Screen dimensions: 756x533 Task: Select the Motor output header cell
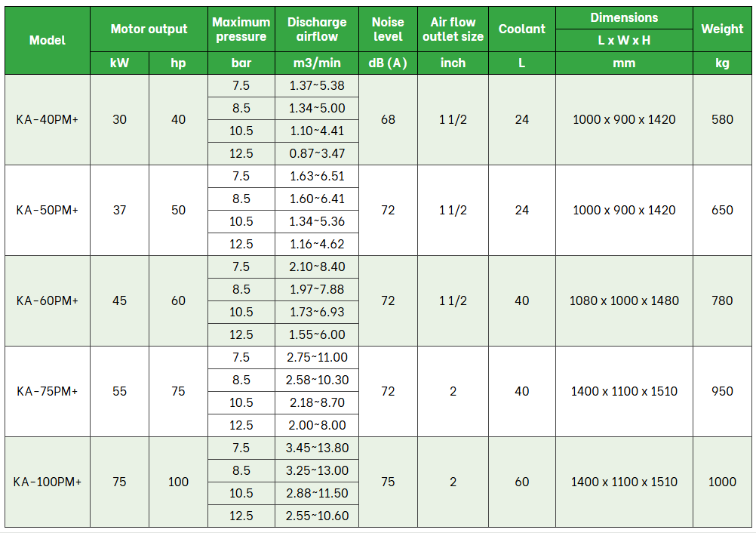149,29
